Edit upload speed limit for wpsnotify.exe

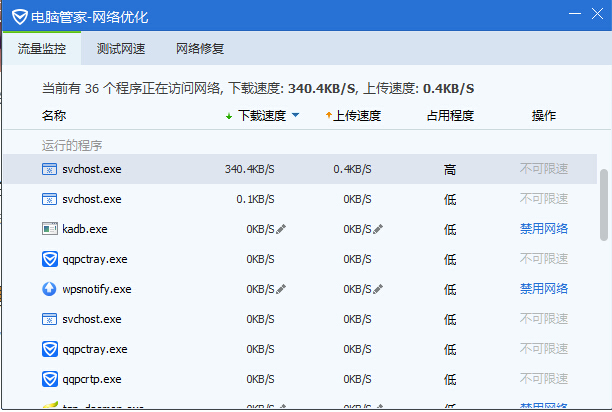coord(378,289)
